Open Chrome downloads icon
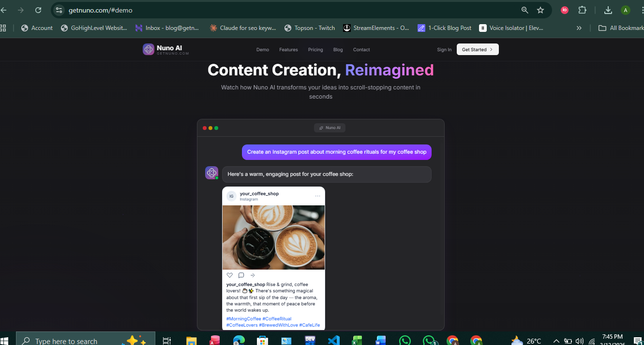The width and height of the screenshot is (644, 345). (608, 10)
